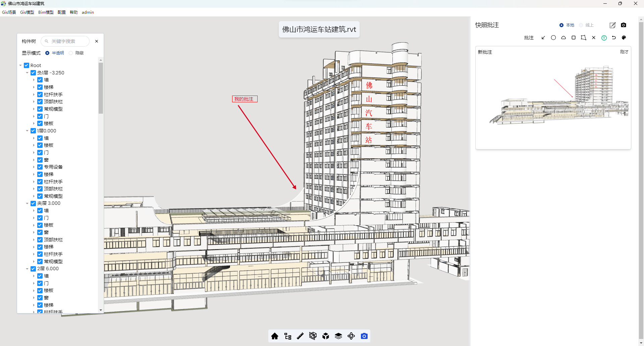The image size is (644, 346).
Task: Uncheck the 负1层 -3.250 checkbox
Action: (33, 73)
